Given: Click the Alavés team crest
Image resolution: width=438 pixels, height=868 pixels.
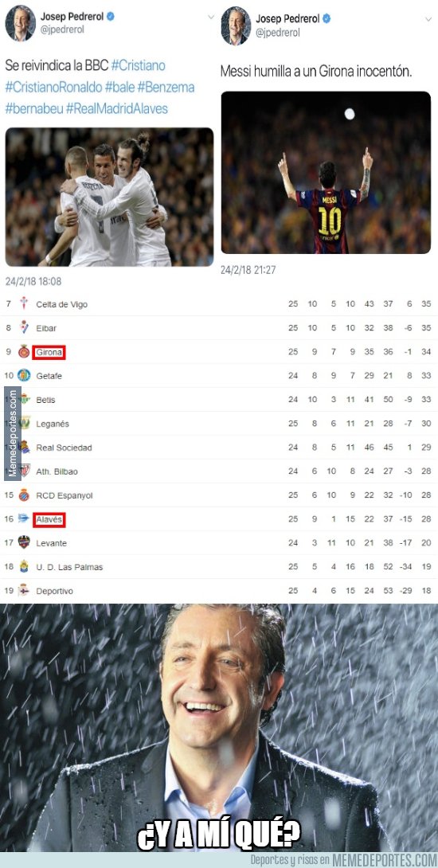Looking at the screenshot, I should coord(23,518).
